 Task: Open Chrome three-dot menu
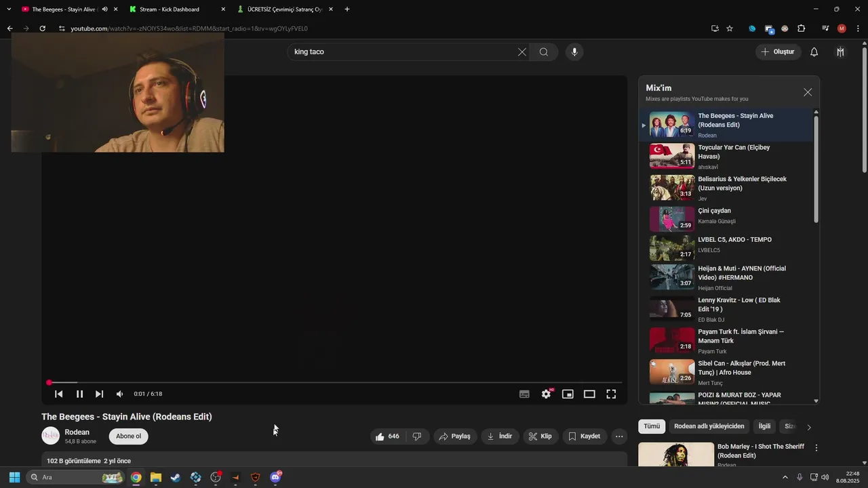858,28
